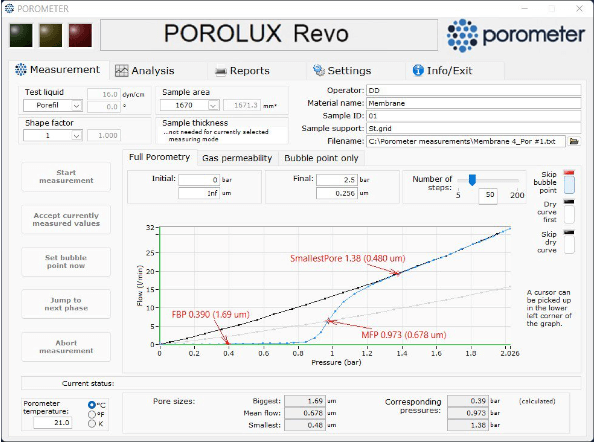Click Accept currently measured values

[x=66, y=219]
